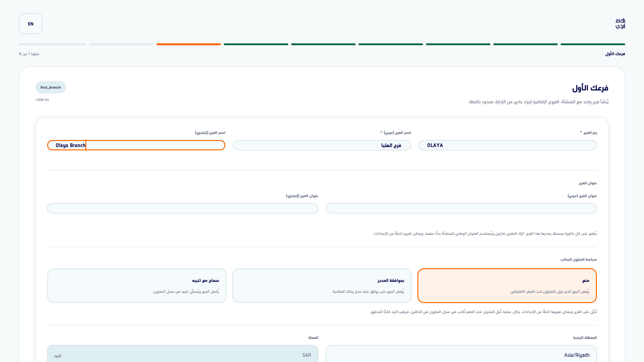The image size is (644, 362).
Task: Click the رمز مؤقت caption under badge
Action: [x=42, y=99]
